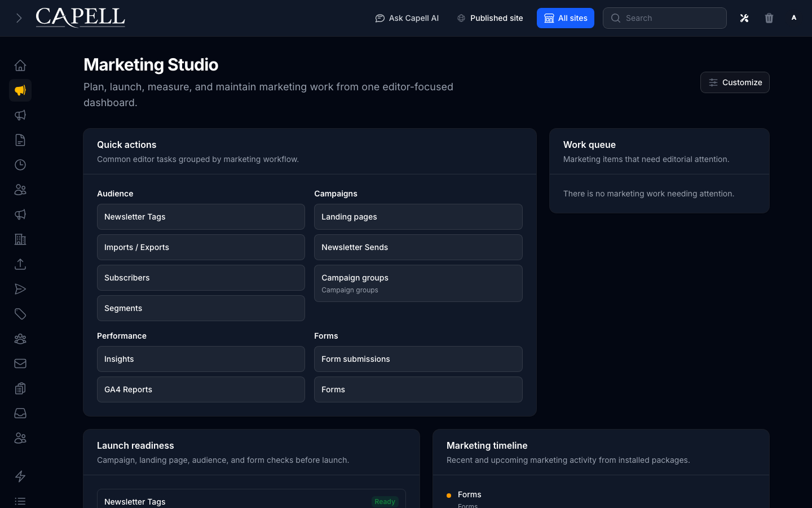Open the users icon below the clock icon
The height and width of the screenshot is (508, 812).
pyautogui.click(x=20, y=190)
